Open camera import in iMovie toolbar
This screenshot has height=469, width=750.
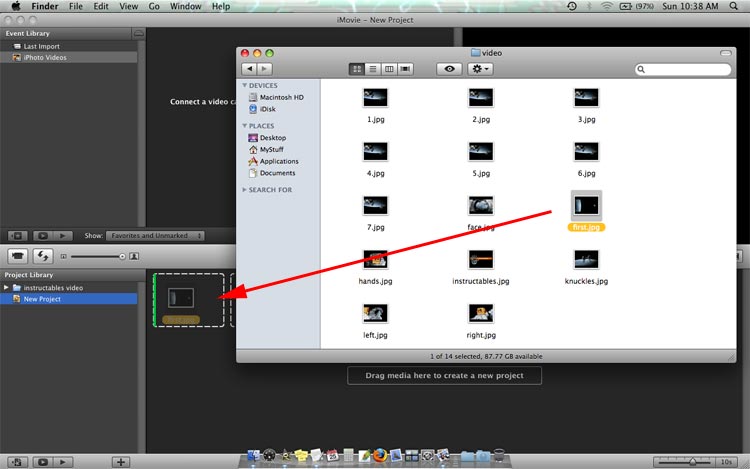click(x=18, y=256)
